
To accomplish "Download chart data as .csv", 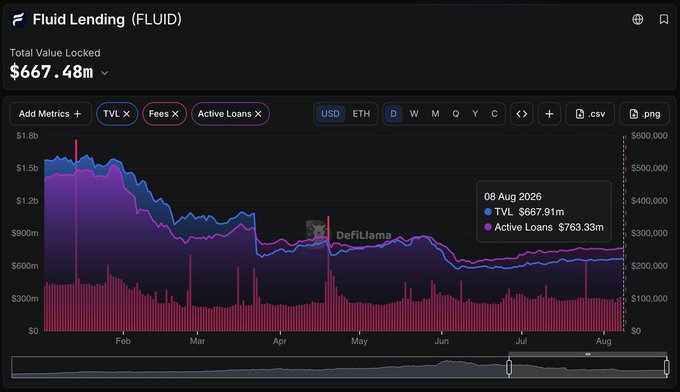I will click(590, 114).
